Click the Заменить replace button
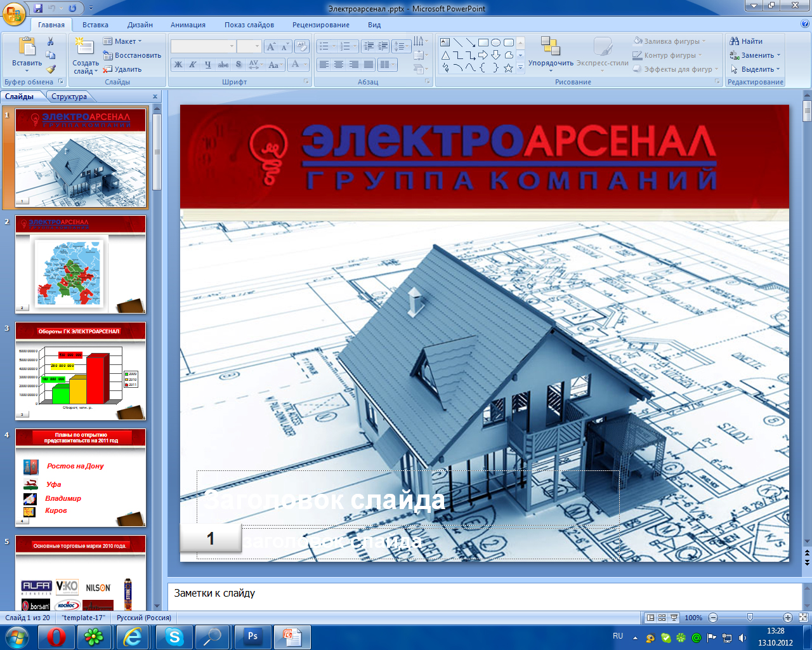Image resolution: width=812 pixels, height=650 pixels. tap(755, 55)
